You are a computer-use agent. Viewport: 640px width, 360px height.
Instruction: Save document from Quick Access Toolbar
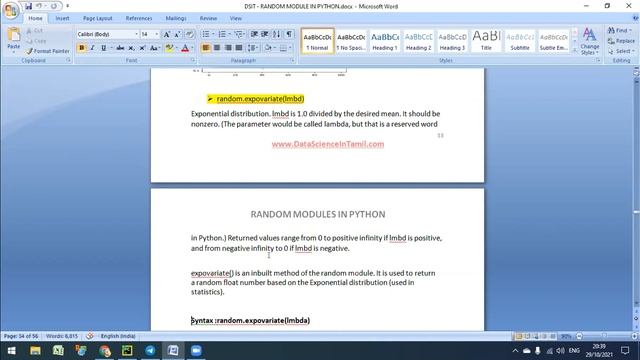pyautogui.click(x=28, y=6)
